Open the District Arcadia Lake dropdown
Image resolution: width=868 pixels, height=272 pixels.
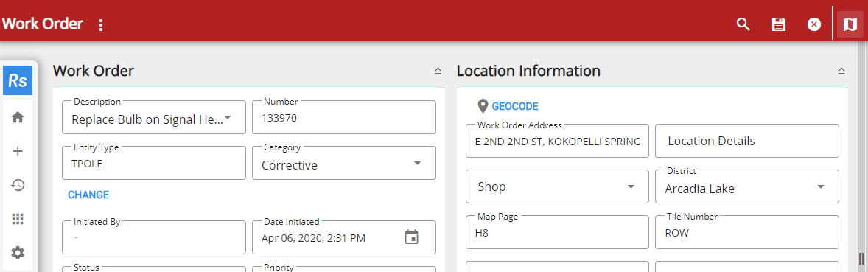[x=746, y=186]
